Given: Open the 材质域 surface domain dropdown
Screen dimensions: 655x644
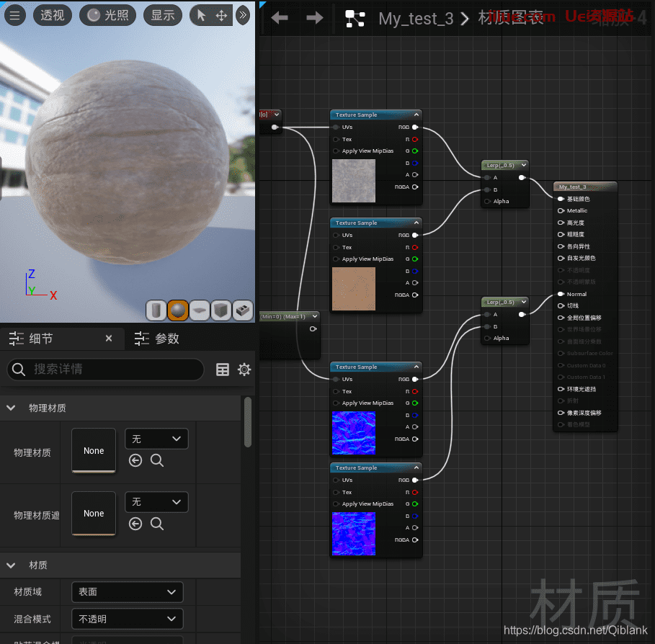Looking at the screenshot, I should pos(127,591).
